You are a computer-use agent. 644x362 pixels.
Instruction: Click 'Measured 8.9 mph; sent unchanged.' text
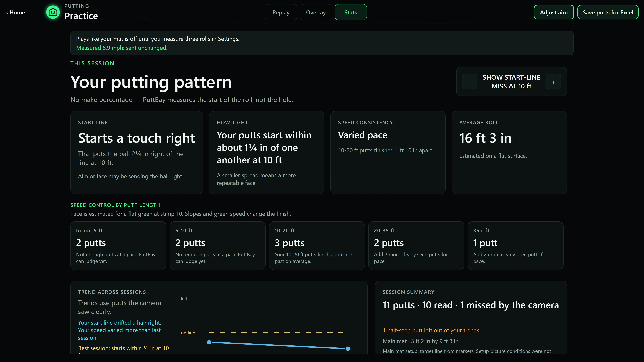tap(122, 48)
